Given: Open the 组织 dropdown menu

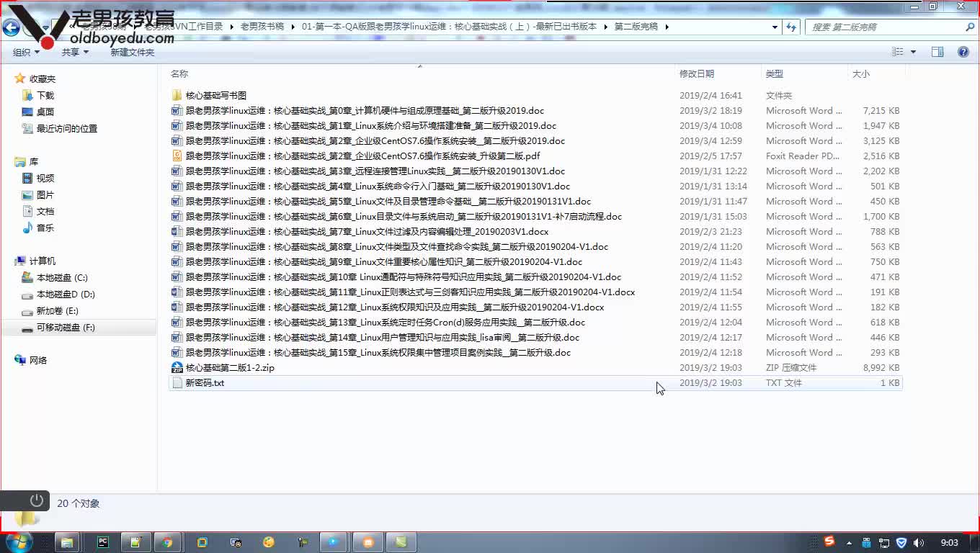Looking at the screenshot, I should [26, 52].
